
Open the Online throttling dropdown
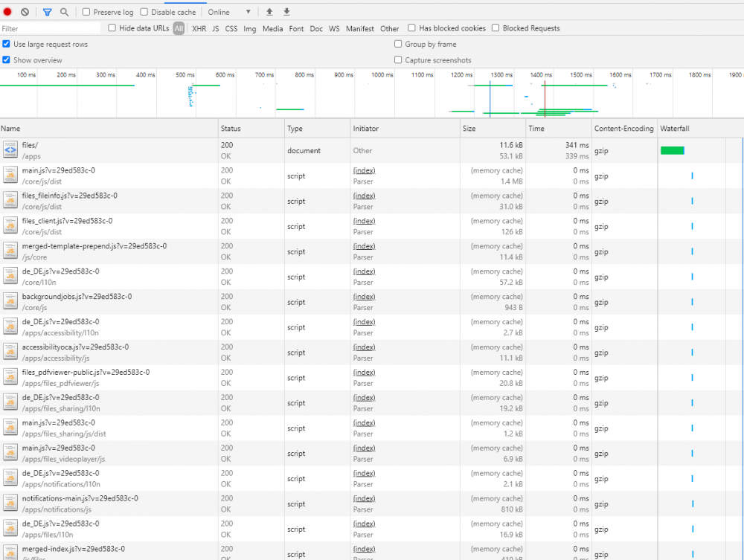[x=229, y=12]
